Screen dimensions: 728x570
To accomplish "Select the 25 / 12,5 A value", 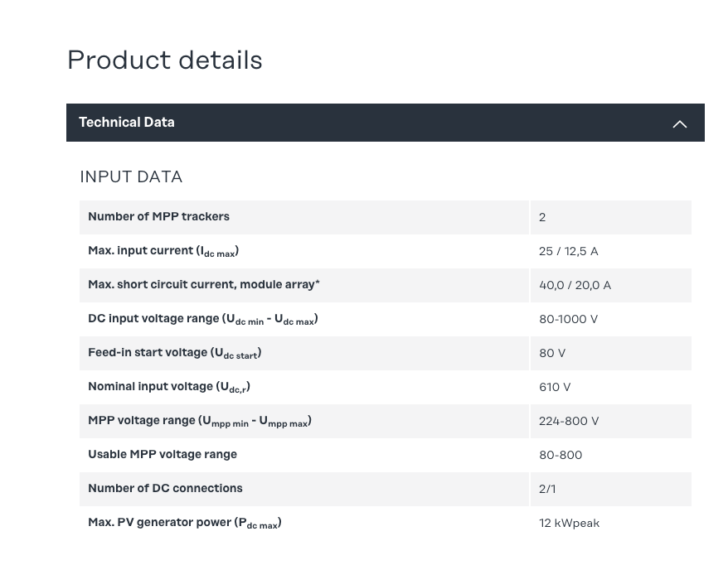I will [x=568, y=252].
